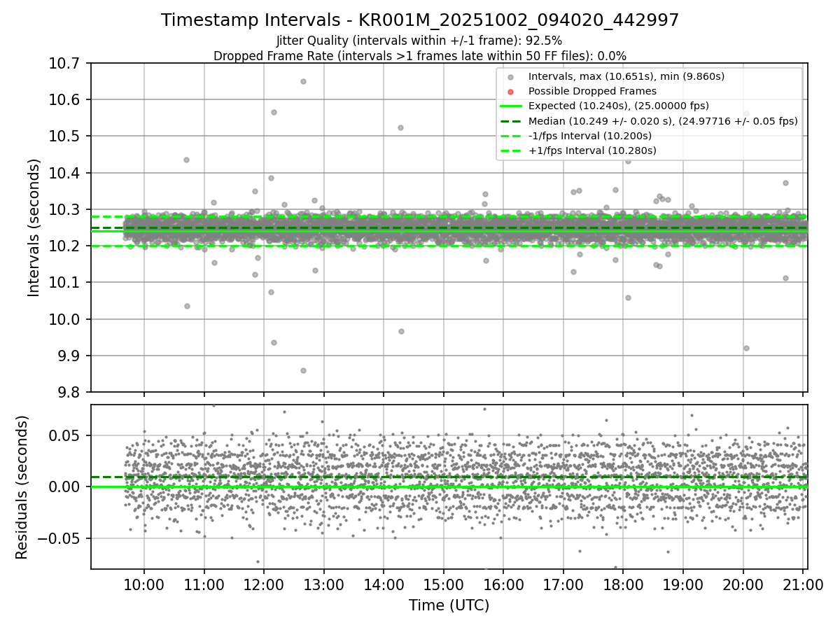Click the dark green dashed sample beside 'Median'
The width and height of the screenshot is (840, 630).
click(511, 121)
